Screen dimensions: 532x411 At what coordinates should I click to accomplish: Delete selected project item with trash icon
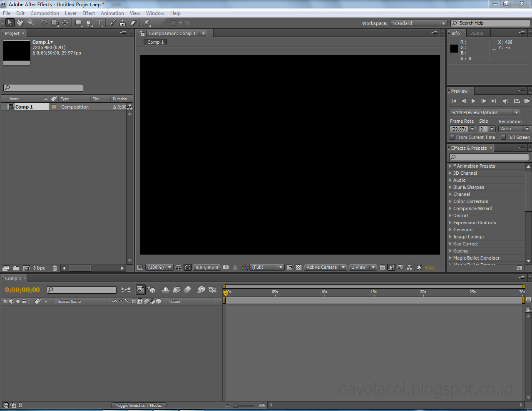coord(55,268)
